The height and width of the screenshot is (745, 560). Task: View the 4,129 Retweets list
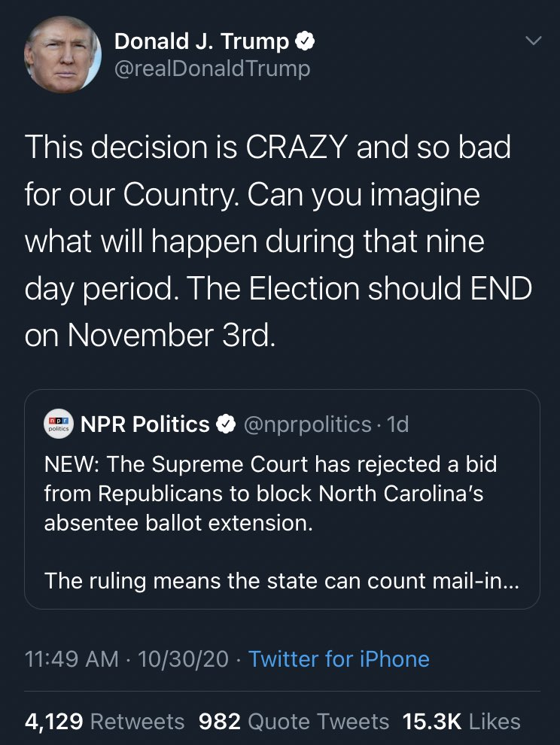click(105, 721)
